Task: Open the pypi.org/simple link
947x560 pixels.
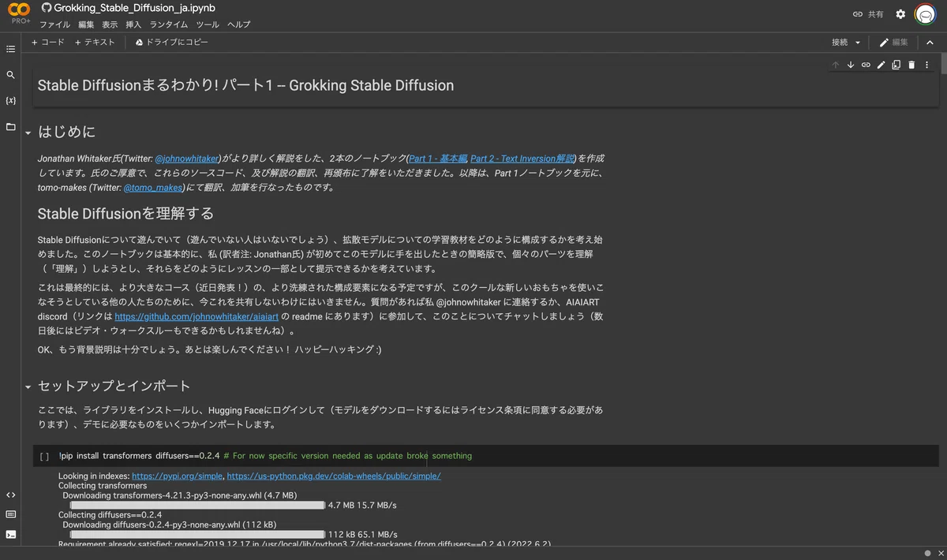Action: 177,476
